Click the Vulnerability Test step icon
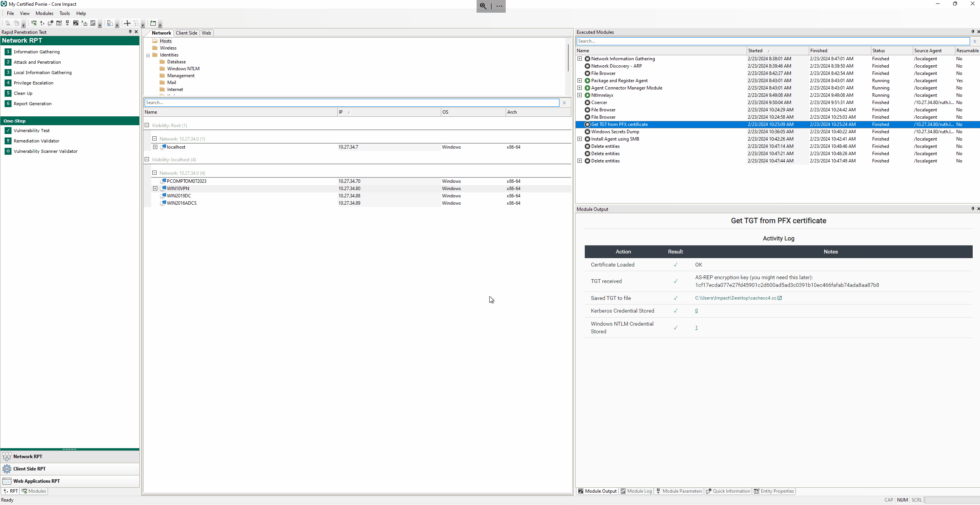 (x=8, y=131)
